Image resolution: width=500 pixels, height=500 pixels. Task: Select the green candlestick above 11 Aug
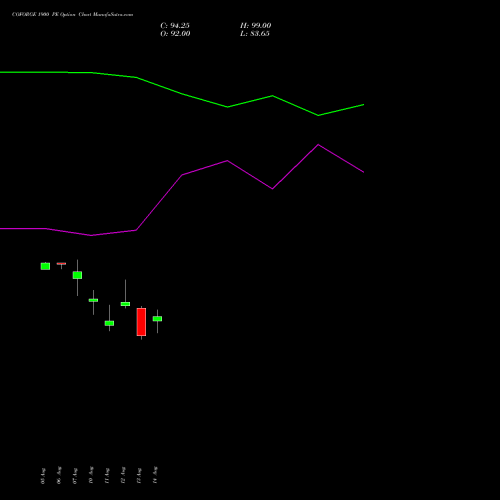click(x=109, y=323)
